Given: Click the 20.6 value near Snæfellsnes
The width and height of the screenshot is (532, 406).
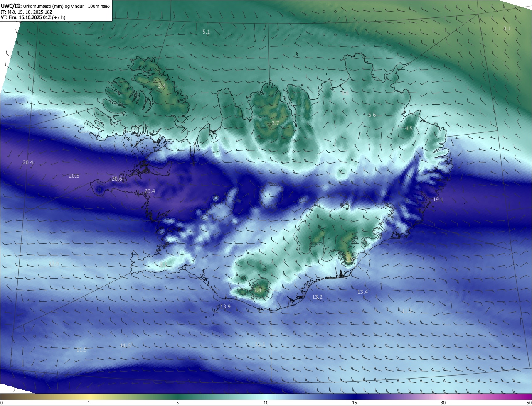Looking at the screenshot, I should (x=117, y=179).
